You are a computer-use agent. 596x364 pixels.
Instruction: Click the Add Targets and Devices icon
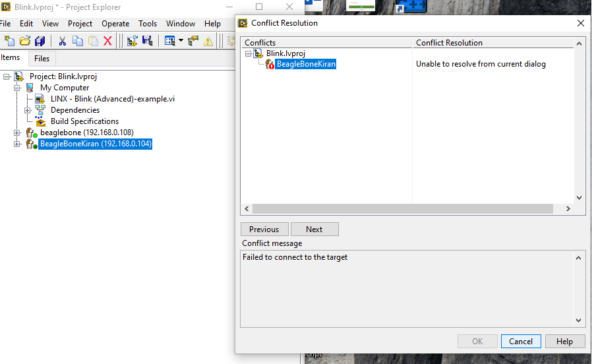tap(133, 41)
